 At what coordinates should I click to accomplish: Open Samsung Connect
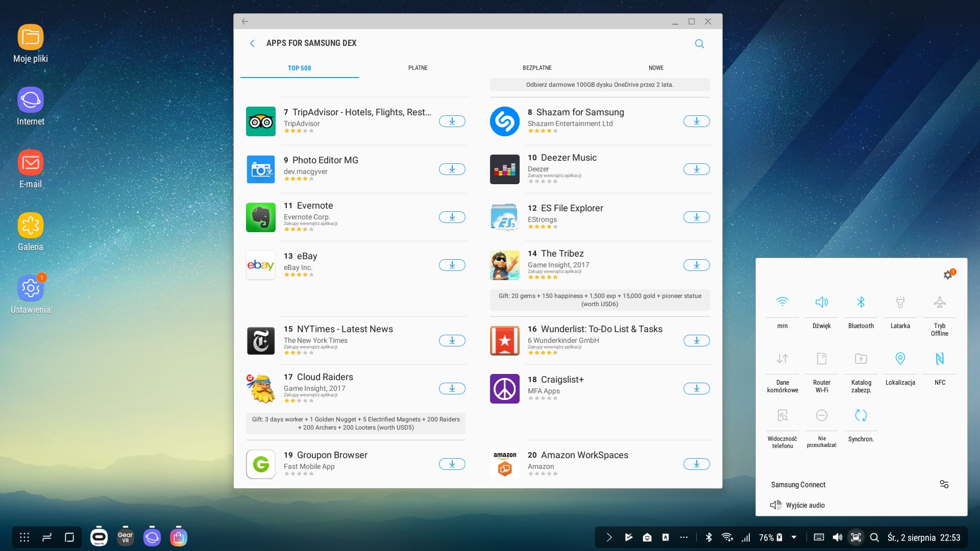pos(798,485)
